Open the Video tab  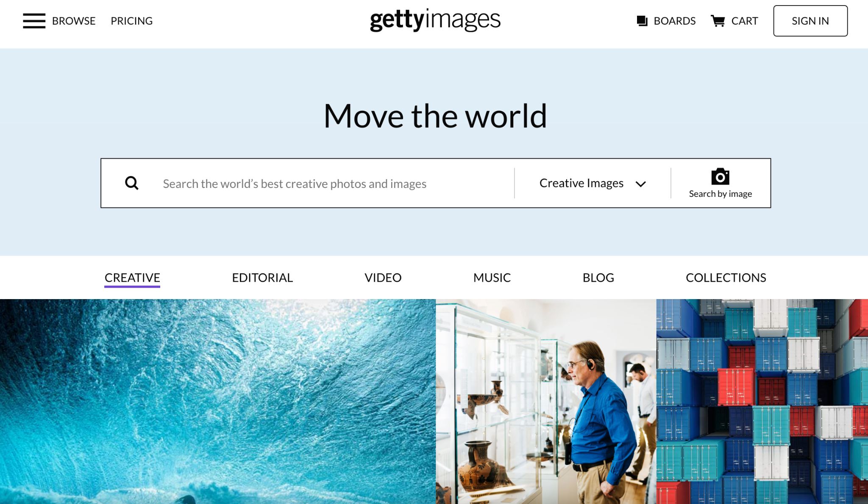tap(383, 278)
